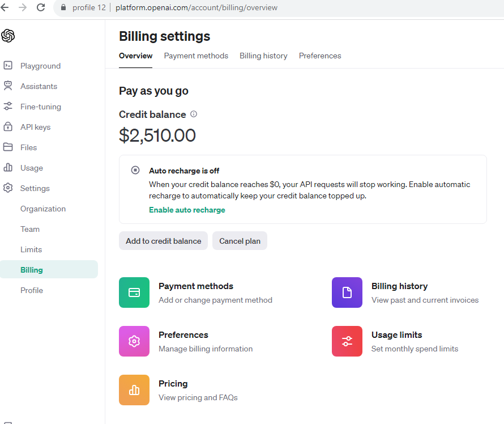Click Enable auto recharge link
This screenshot has height=424, width=504.
coord(187,210)
